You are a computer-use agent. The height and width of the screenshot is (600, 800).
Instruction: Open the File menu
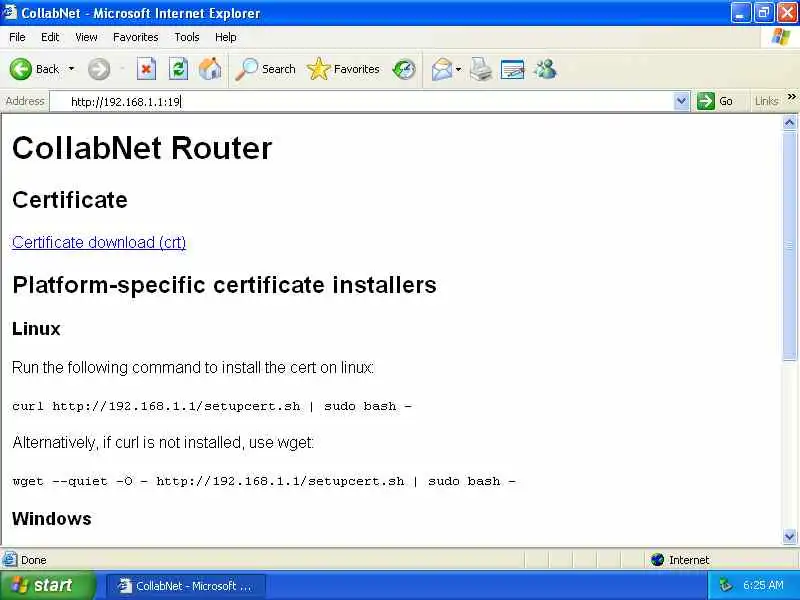(17, 37)
